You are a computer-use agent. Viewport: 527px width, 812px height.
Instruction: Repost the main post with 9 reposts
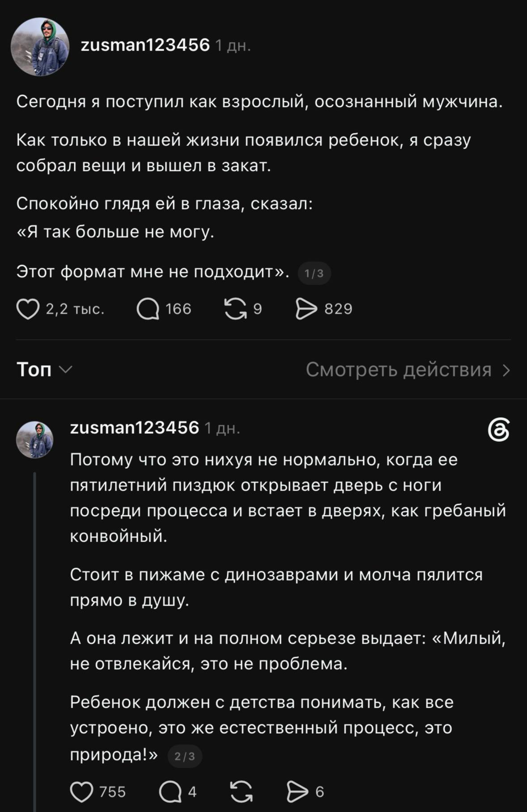pos(235,309)
